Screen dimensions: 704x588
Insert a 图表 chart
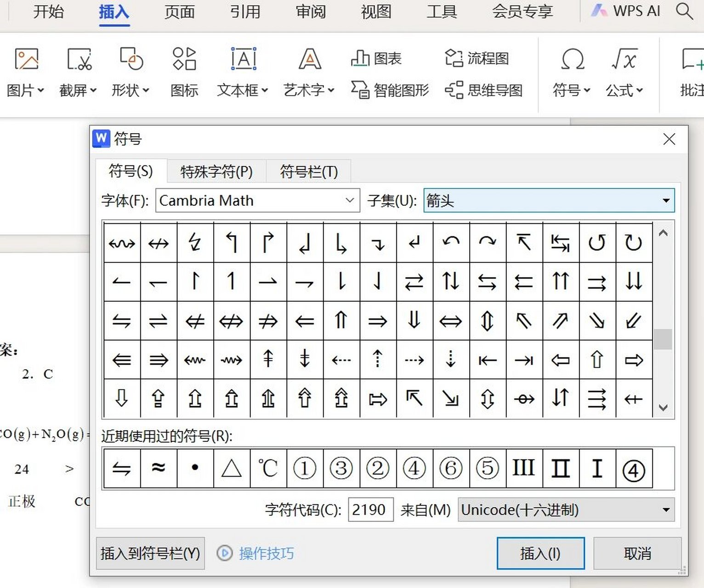pyautogui.click(x=376, y=58)
